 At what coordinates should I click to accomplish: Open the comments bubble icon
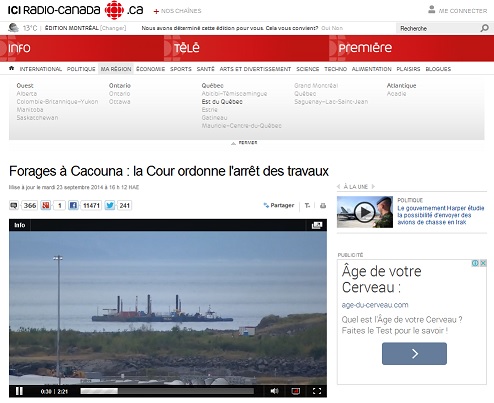(x=14, y=205)
